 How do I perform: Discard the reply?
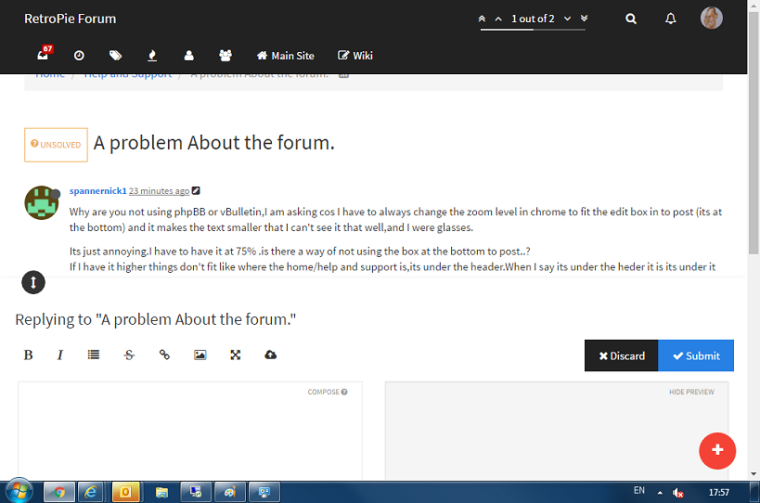tap(621, 356)
